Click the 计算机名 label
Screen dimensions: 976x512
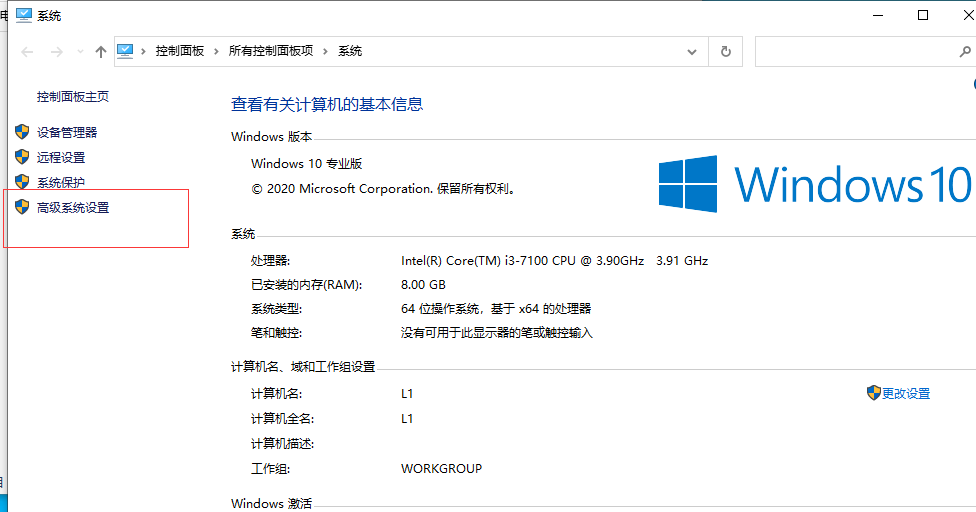[x=276, y=394]
